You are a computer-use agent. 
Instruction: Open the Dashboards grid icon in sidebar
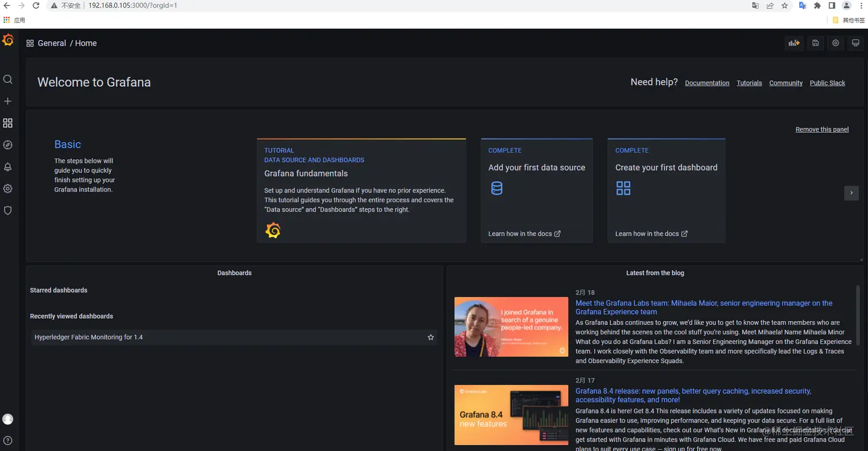coord(7,123)
